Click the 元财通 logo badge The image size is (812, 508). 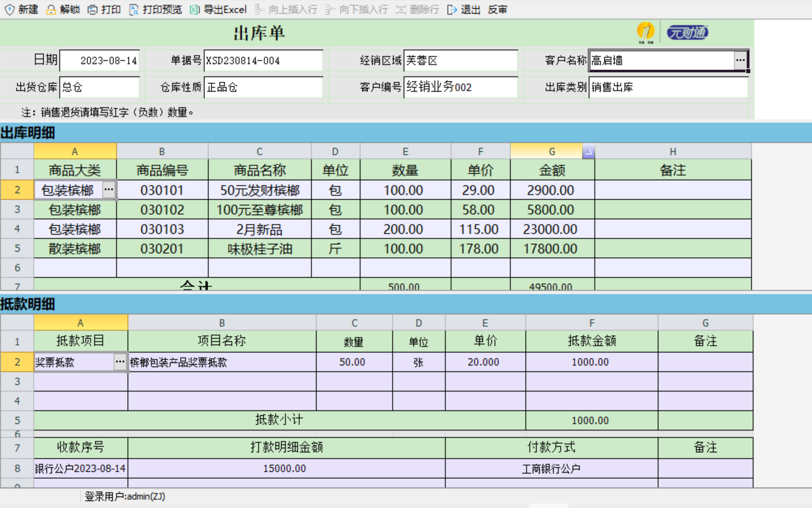[687, 32]
